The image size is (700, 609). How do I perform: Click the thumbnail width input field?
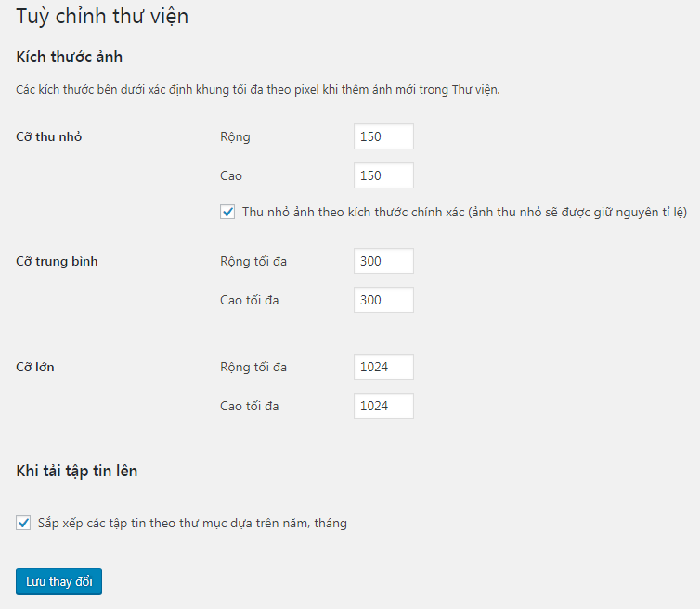point(383,136)
